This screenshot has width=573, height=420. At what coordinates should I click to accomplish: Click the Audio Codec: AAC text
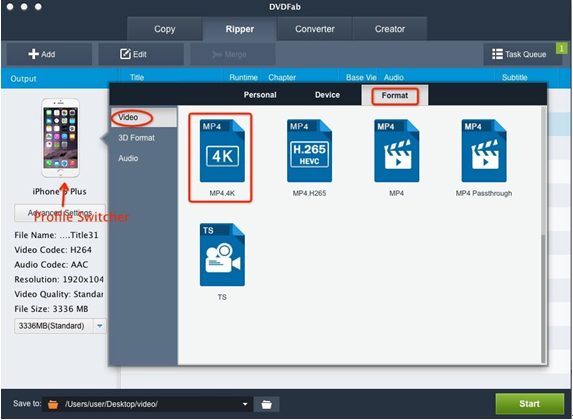[51, 265]
